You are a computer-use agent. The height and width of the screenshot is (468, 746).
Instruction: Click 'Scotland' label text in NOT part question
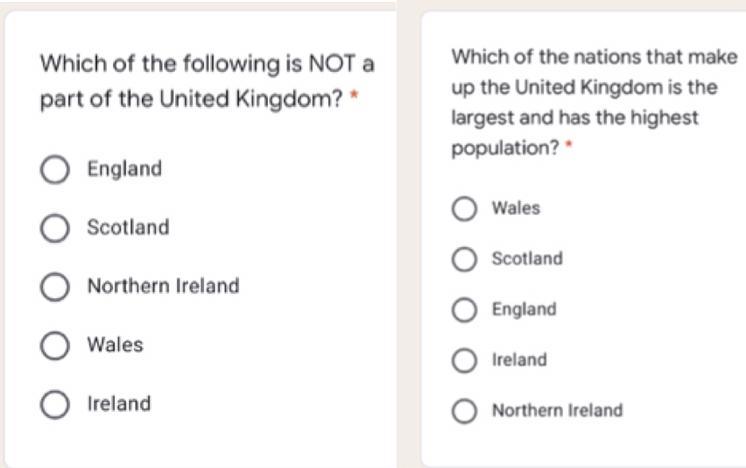[x=128, y=228]
